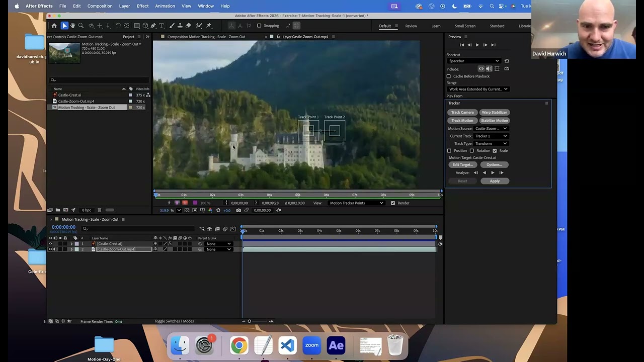The image size is (644, 362).
Task: Reset the preview shortcut settings
Action: (x=507, y=61)
